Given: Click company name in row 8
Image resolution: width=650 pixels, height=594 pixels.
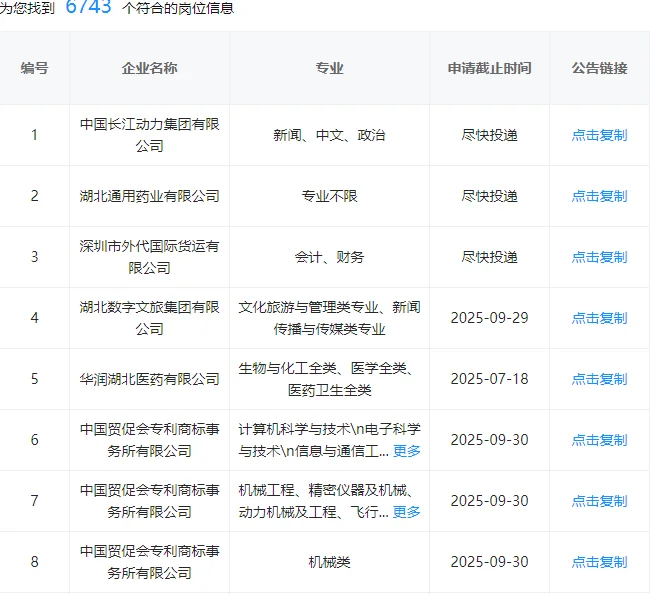Looking at the screenshot, I should point(149,562).
